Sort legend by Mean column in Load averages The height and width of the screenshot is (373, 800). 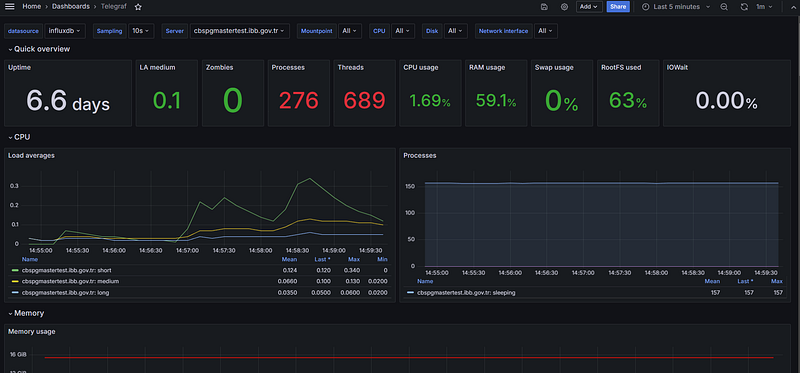pyautogui.click(x=289, y=259)
